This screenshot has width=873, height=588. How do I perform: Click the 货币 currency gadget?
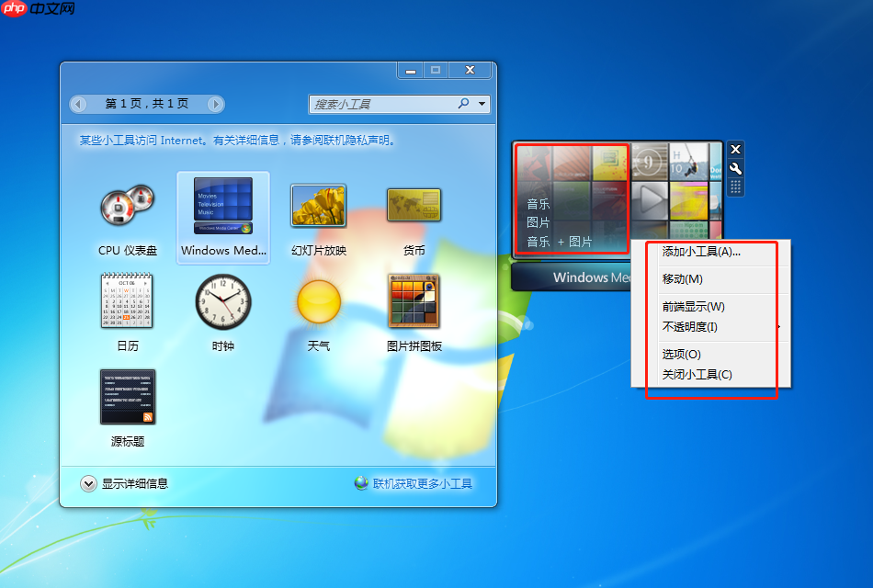[x=414, y=205]
